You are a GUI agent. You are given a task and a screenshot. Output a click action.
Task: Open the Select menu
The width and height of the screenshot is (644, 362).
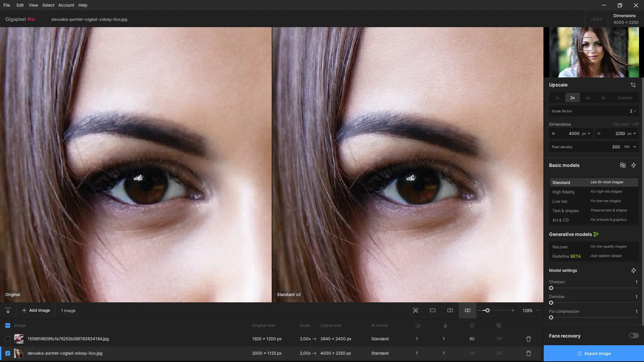tap(48, 5)
